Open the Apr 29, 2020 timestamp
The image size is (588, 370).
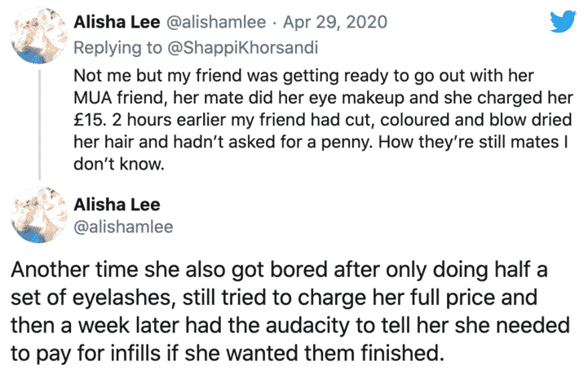335,23
